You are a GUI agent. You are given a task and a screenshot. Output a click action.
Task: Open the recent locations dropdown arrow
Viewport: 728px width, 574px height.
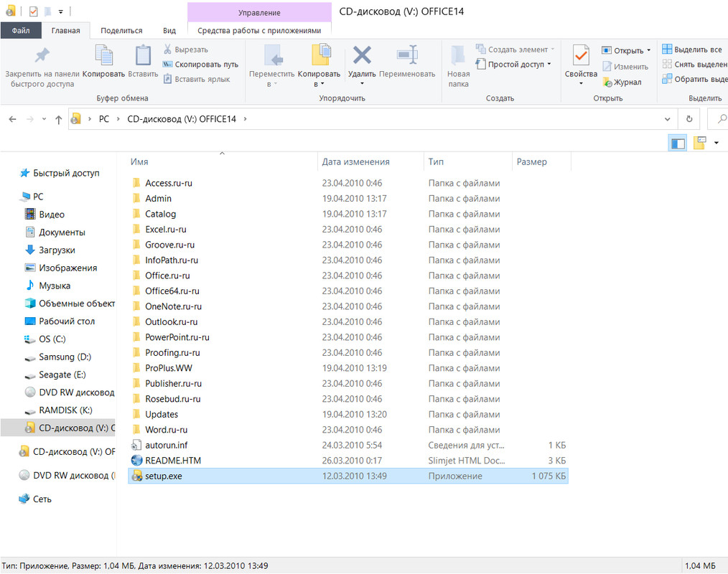tap(44, 119)
